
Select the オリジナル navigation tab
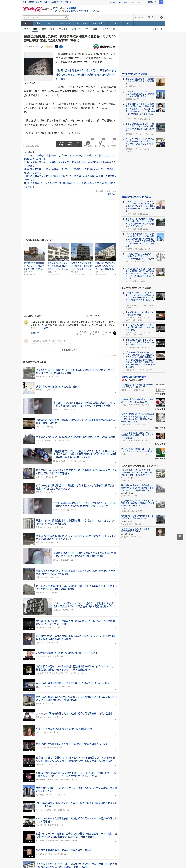(81, 23)
